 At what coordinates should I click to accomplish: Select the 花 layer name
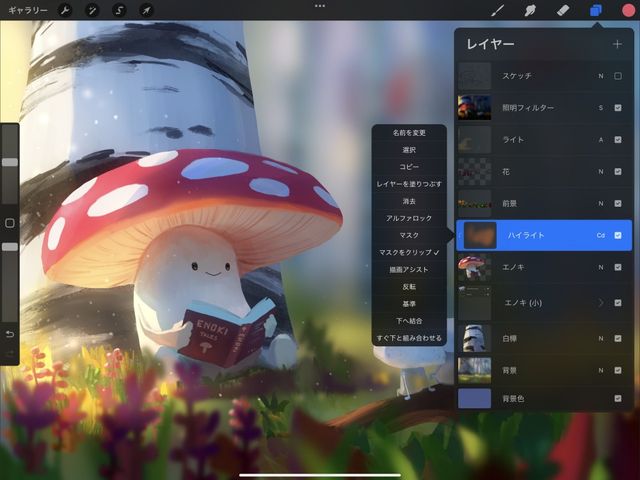[506, 171]
